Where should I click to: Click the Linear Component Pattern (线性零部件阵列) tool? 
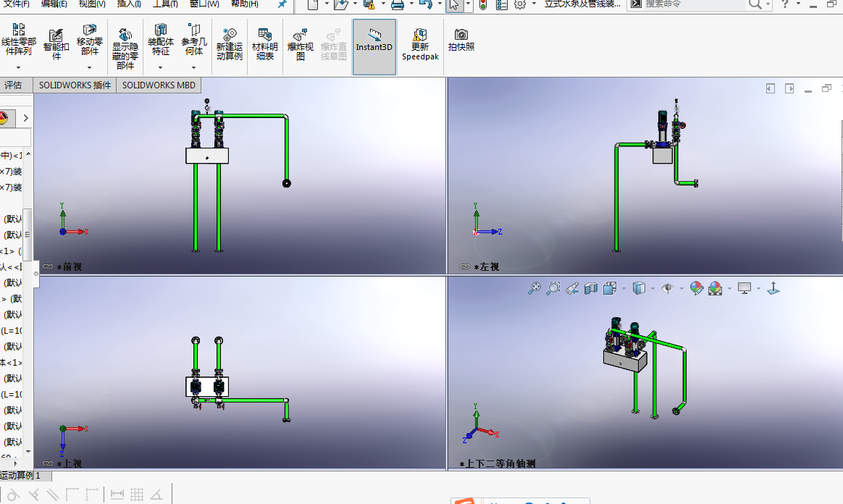(x=18, y=39)
